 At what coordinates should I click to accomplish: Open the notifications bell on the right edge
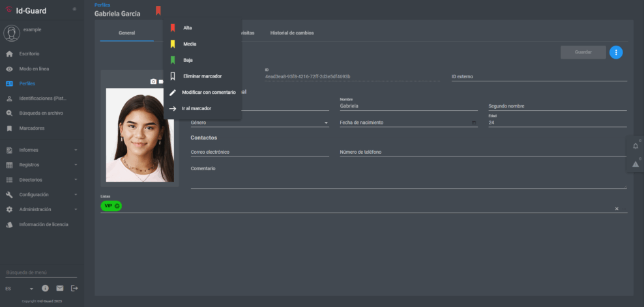click(636, 145)
